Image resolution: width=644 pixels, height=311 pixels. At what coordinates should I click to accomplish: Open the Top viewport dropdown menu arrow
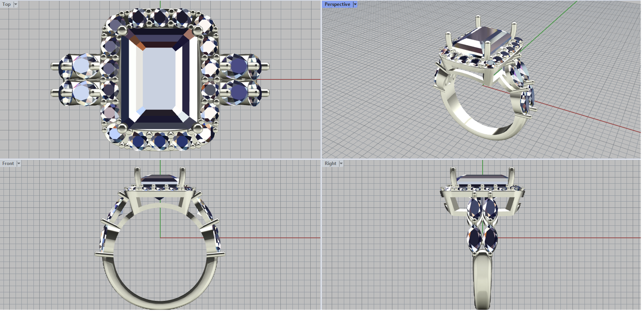(x=16, y=4)
